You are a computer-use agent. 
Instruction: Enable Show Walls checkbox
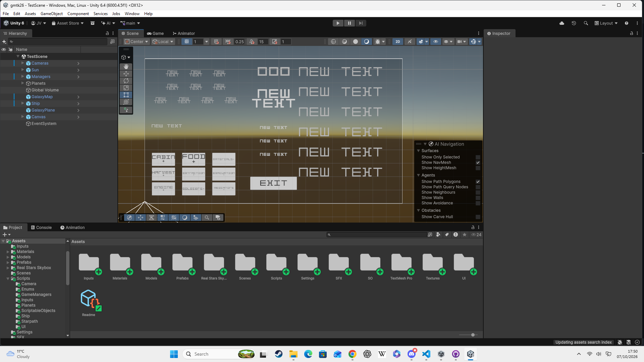(x=478, y=198)
